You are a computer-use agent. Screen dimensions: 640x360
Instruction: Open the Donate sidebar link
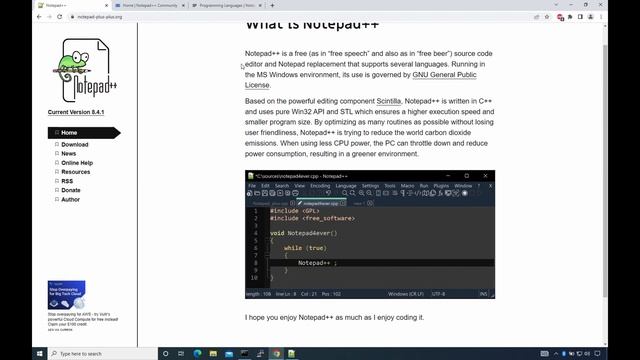pyautogui.click(x=71, y=190)
